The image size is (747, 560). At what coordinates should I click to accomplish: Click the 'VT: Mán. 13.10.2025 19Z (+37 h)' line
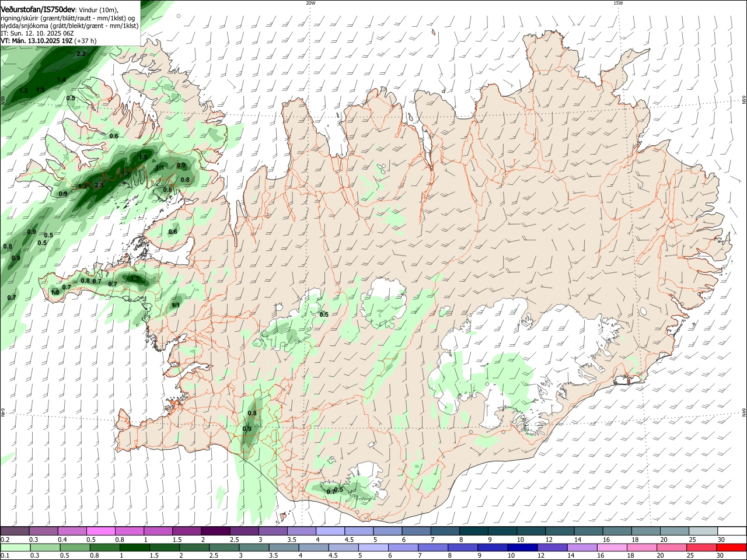[48, 41]
